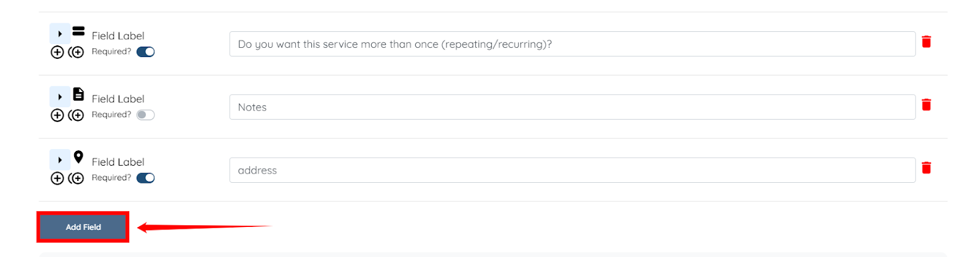Enable the Required toggle for Notes
This screenshot has height=257, width=980.
point(146,115)
